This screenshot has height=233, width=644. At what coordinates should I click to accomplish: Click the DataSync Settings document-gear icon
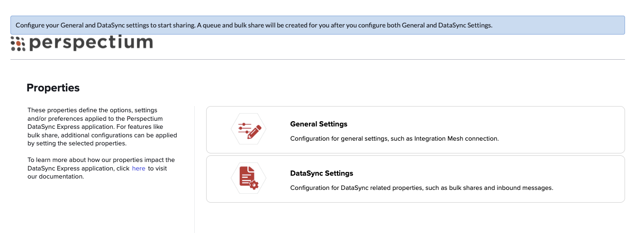tap(249, 178)
